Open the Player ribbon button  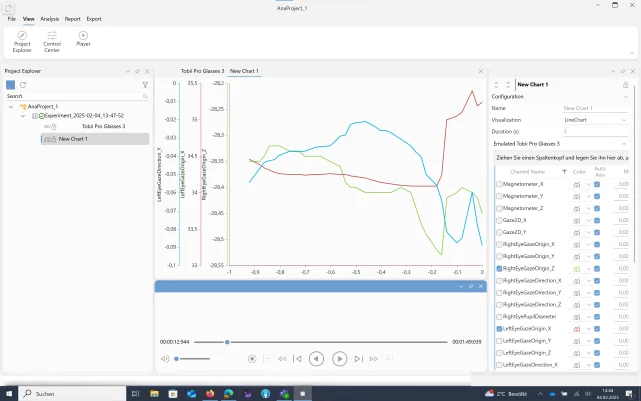pyautogui.click(x=83, y=38)
